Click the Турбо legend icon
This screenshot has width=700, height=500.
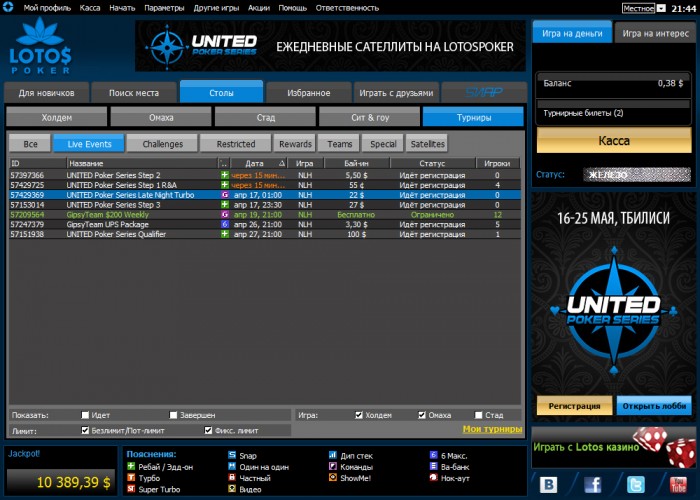click(131, 478)
